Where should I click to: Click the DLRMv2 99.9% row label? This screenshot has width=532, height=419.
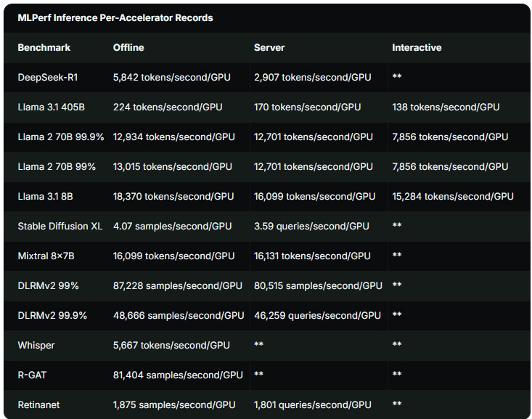pyautogui.click(x=52, y=315)
